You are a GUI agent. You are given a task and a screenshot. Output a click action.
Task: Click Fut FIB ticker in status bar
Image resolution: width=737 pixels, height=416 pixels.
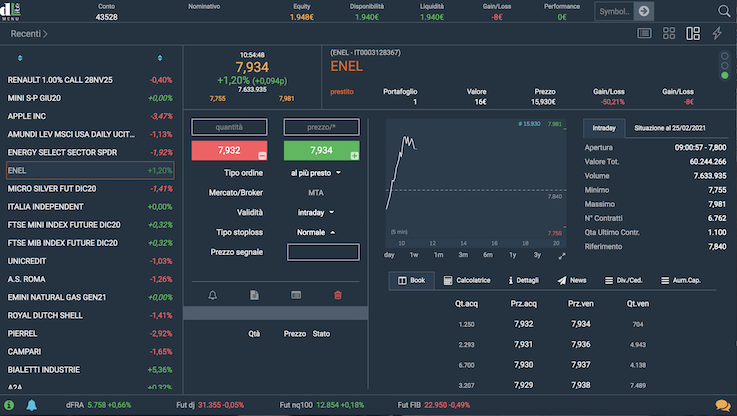click(434, 405)
